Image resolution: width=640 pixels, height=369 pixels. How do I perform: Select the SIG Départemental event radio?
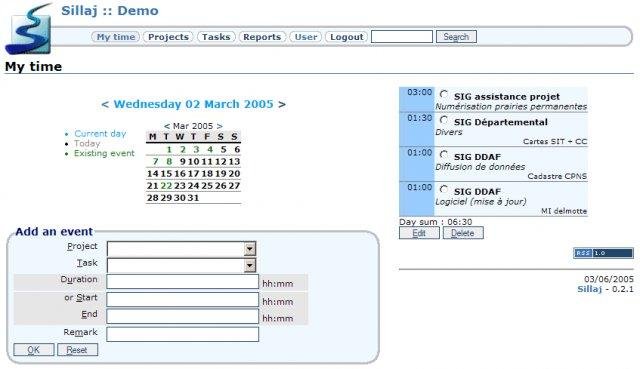point(444,120)
